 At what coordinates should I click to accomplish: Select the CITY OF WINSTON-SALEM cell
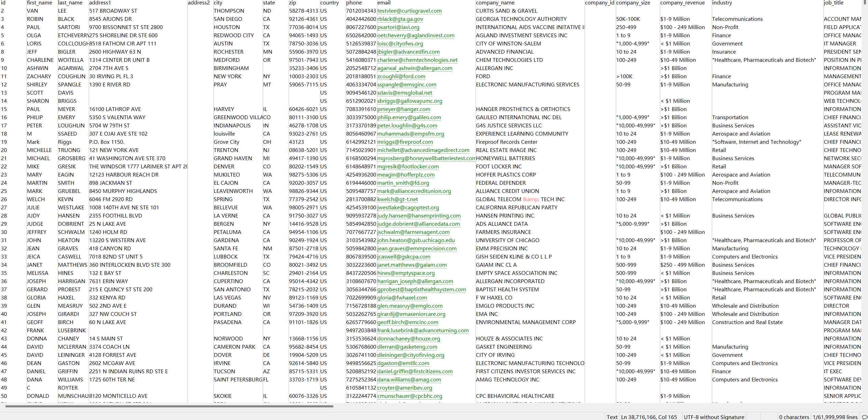508,44
